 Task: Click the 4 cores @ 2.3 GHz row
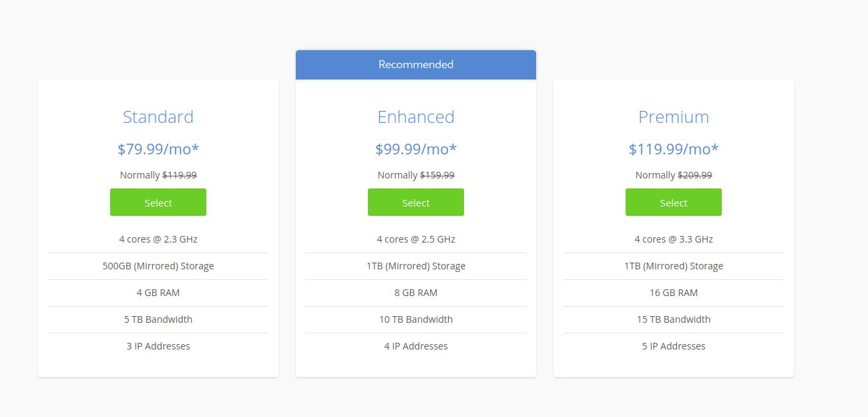click(158, 239)
